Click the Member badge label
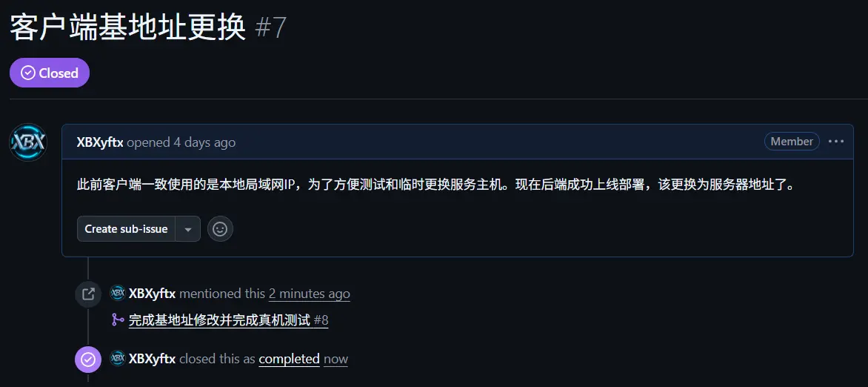 [792, 142]
